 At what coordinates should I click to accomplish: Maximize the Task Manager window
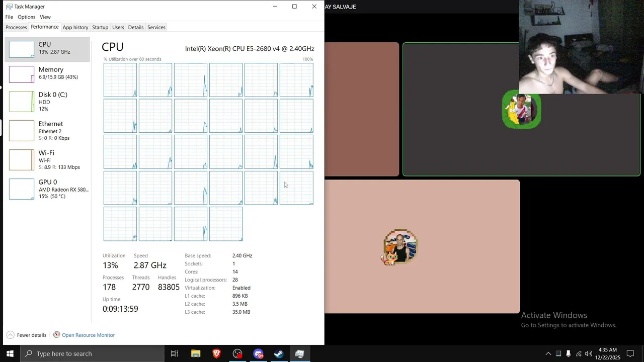click(x=294, y=7)
